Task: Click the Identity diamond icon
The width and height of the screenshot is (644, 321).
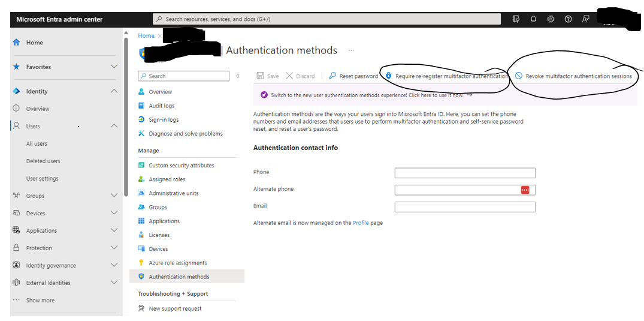Action: pos(16,91)
